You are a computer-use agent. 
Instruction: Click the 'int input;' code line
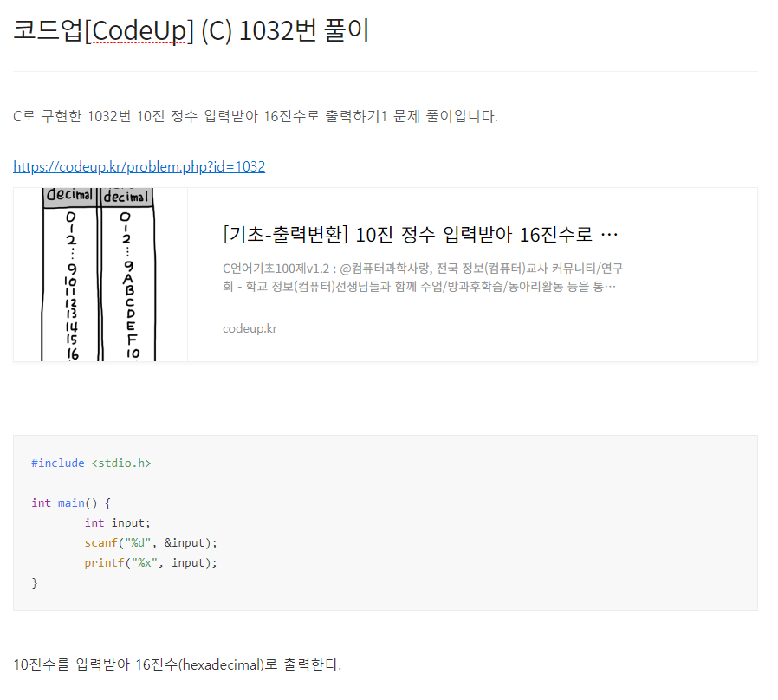click(117, 523)
